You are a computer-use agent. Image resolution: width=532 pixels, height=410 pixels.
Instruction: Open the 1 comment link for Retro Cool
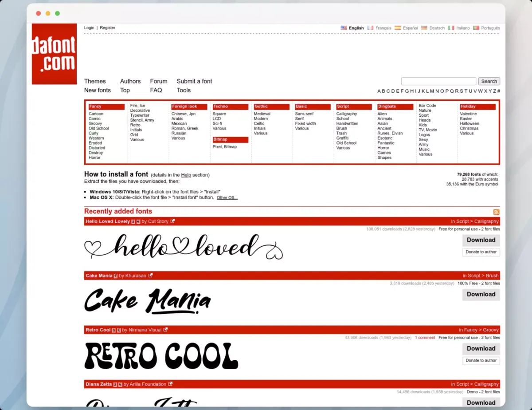click(x=425, y=338)
